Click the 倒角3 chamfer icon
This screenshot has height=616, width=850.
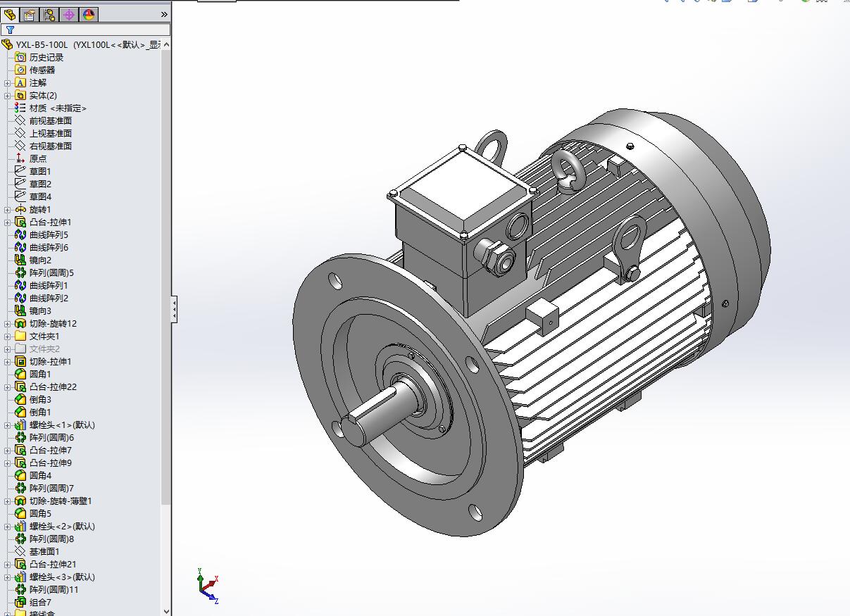click(20, 399)
